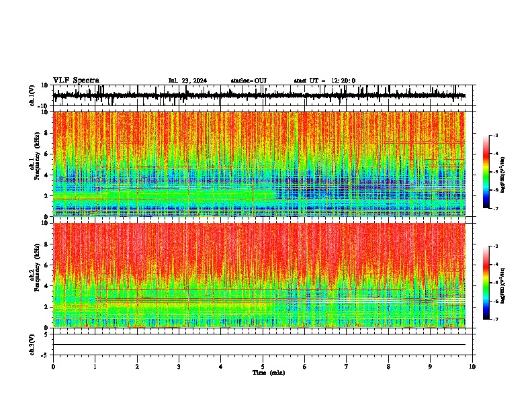Click the ch.1 voltage waveform trace

click(259, 95)
